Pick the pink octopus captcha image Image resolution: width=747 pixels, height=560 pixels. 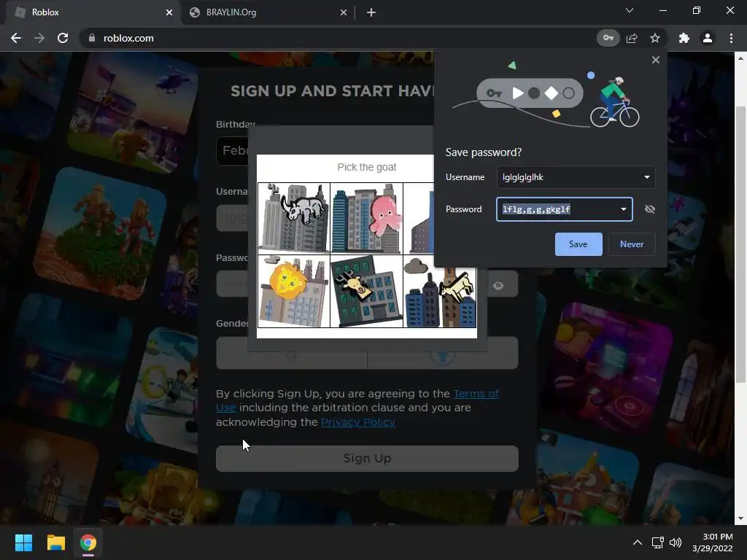click(x=366, y=218)
